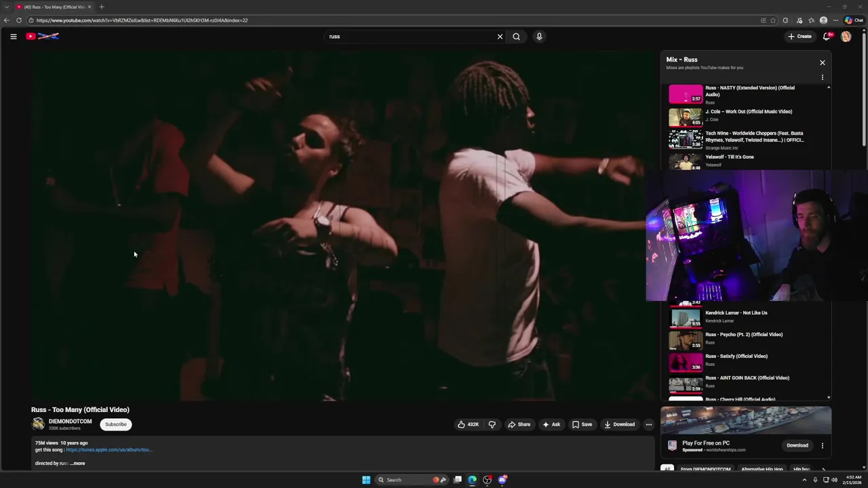868x488 pixels.
Task: Open Copilot Chat in browser
Action: 854,20
